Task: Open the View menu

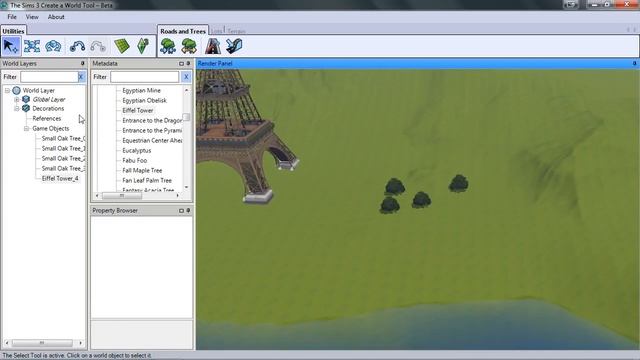Action: tap(32, 17)
